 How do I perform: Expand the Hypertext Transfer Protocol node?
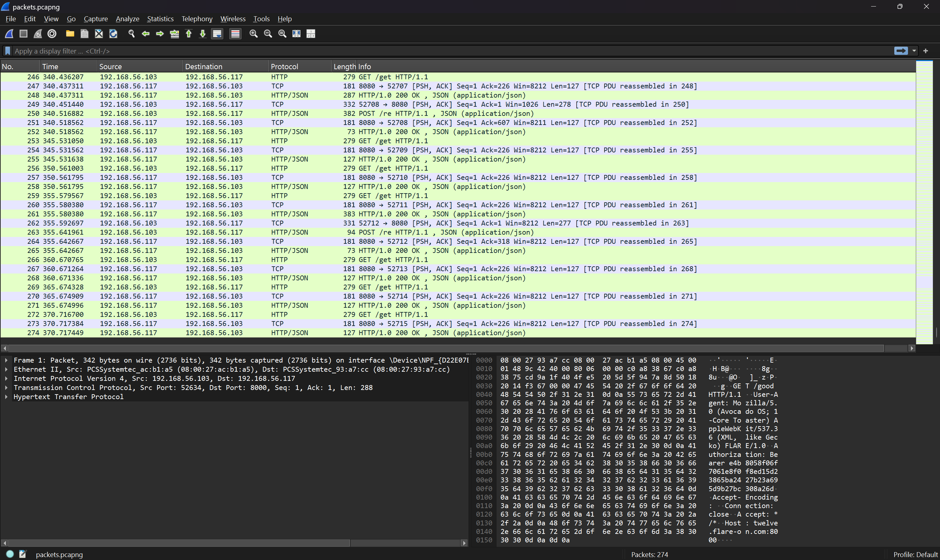click(7, 397)
